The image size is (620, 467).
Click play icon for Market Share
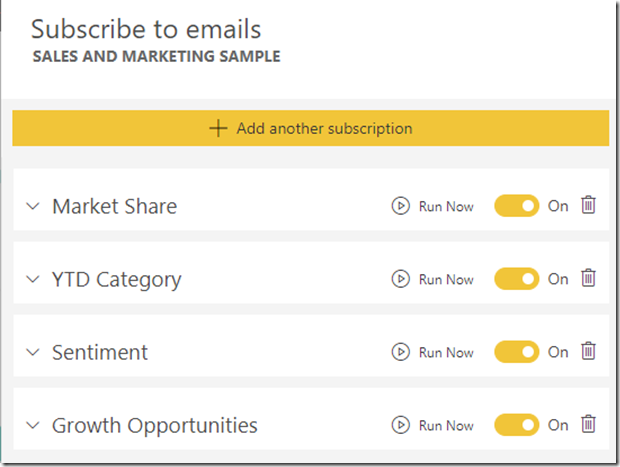(x=400, y=207)
